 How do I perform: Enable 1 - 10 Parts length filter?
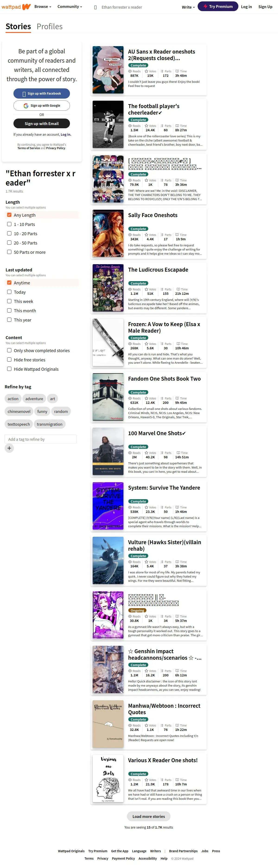(9, 224)
